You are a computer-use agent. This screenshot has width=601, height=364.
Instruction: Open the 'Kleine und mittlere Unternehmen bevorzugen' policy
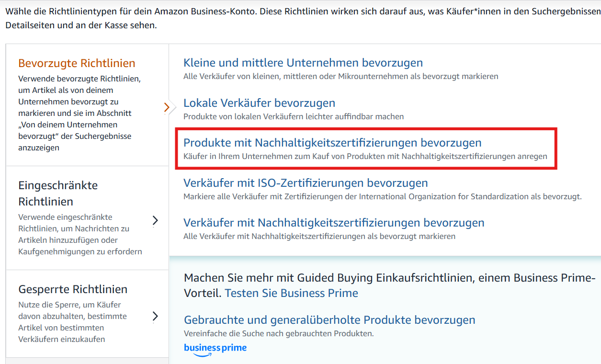pos(303,62)
